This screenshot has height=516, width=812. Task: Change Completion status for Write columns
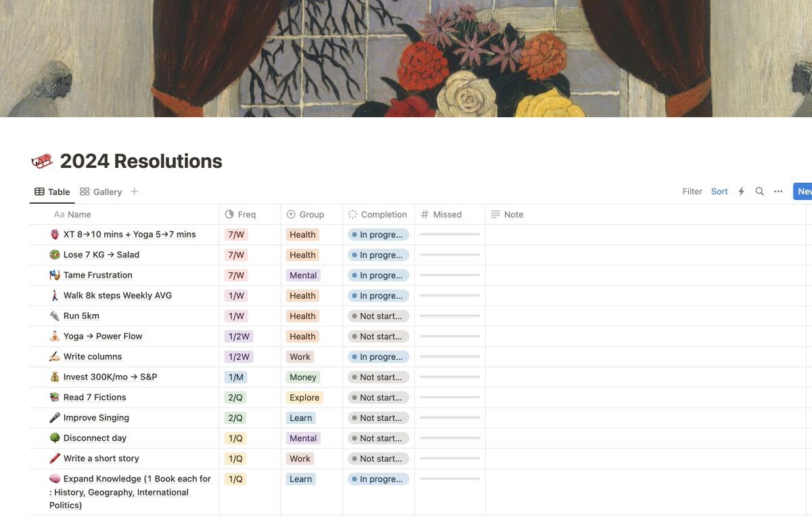378,357
